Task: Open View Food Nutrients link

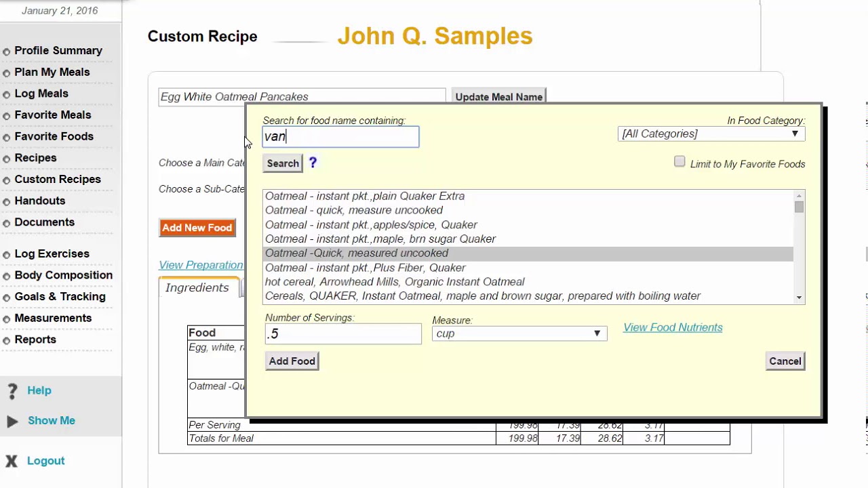Action: coord(673,327)
